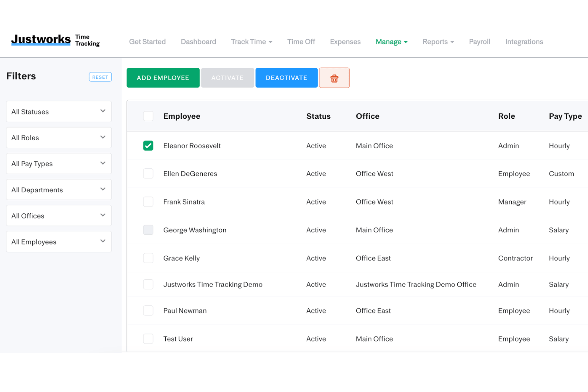Open the All Statuses filter dropdown
The image size is (588, 392).
tap(59, 112)
